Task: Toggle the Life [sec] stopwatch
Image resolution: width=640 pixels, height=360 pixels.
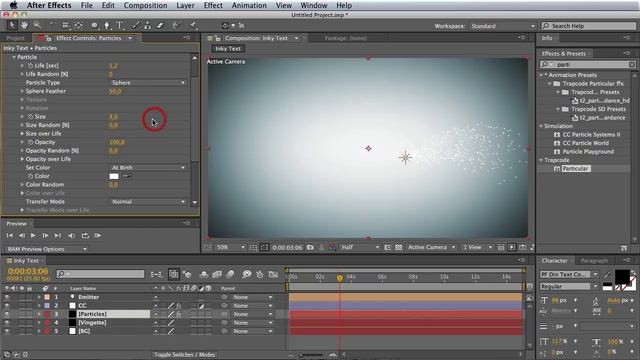Action: (x=30, y=65)
